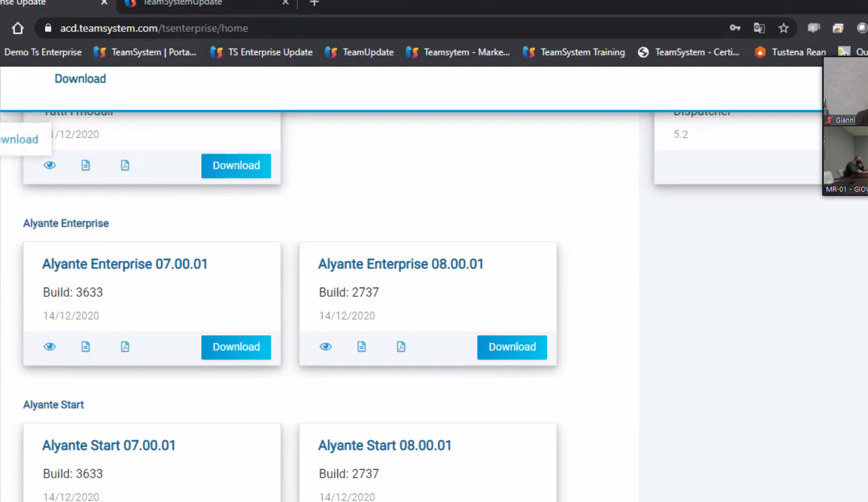Open the TeamSystem Portal bookmark
Image resolution: width=868 pixels, height=502 pixels.
(x=145, y=52)
